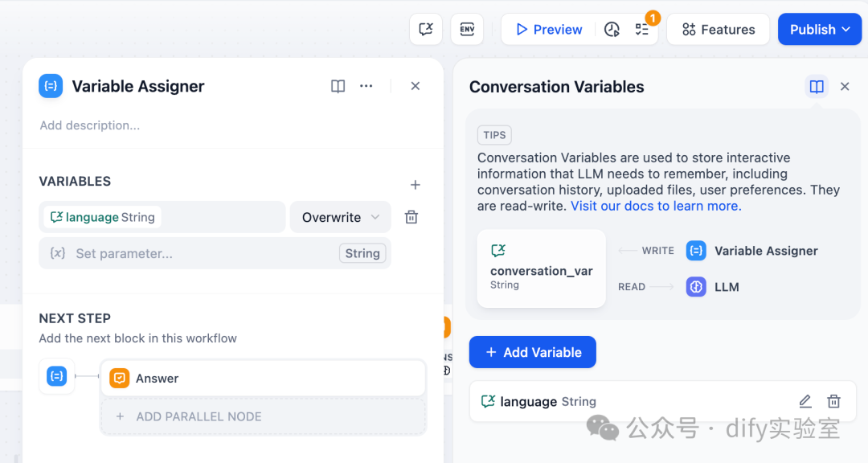The height and width of the screenshot is (463, 868).
Task: Open the three-dot more options menu
Action: tap(366, 86)
